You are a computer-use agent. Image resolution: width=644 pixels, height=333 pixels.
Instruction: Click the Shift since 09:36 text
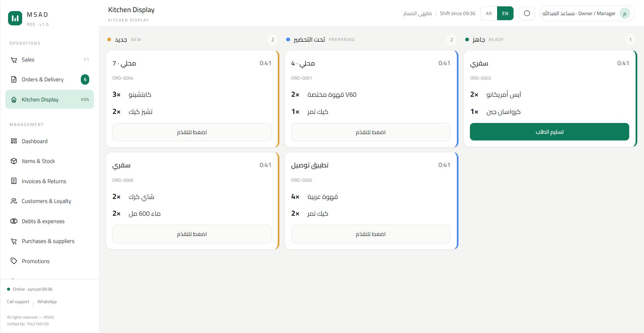[x=458, y=13]
